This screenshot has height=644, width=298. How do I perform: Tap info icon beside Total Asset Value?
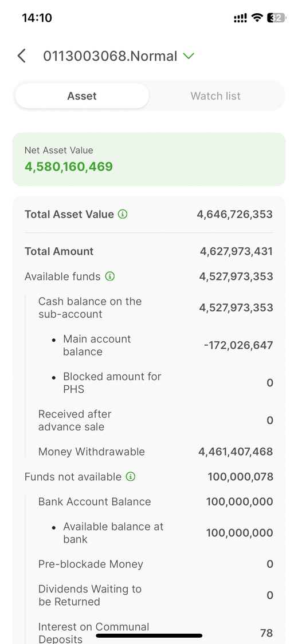click(123, 214)
